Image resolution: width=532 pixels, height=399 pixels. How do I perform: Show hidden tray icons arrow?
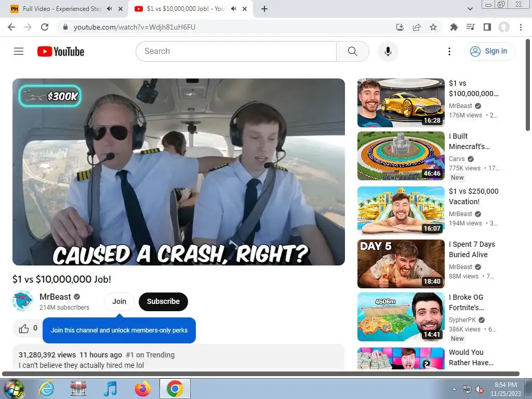pyautogui.click(x=454, y=389)
